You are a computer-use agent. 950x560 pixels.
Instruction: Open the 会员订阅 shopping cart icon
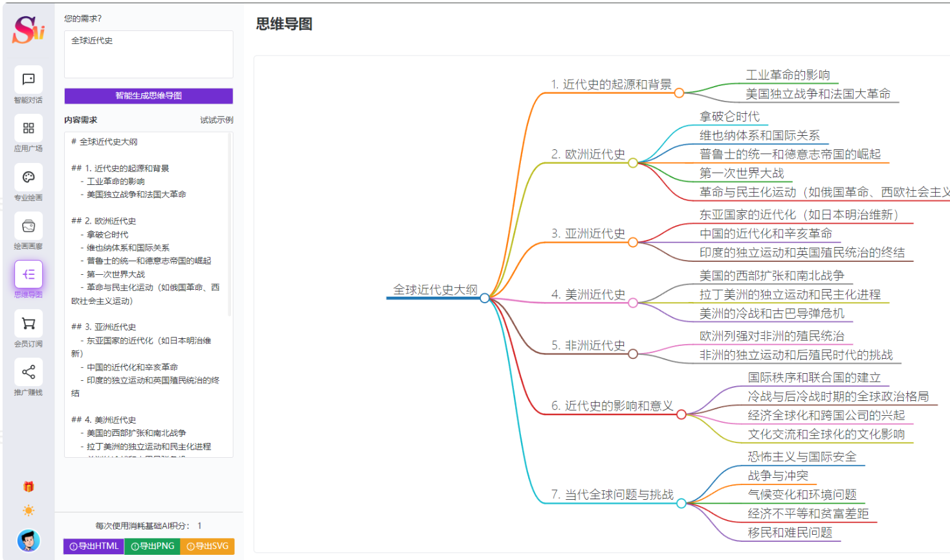click(28, 323)
